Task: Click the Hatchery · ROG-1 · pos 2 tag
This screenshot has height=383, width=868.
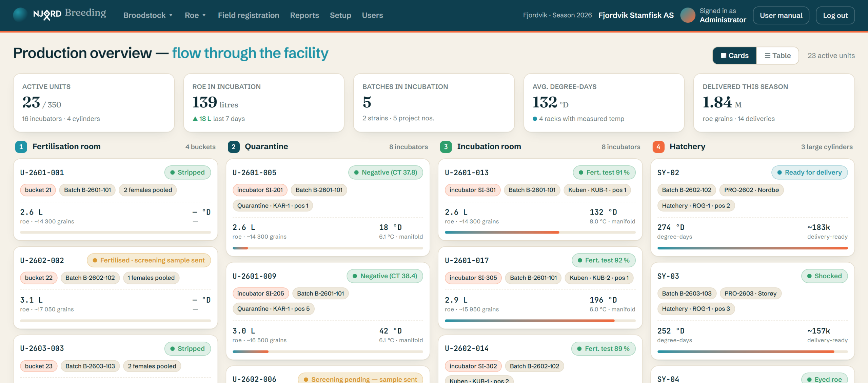Action: [696, 205]
